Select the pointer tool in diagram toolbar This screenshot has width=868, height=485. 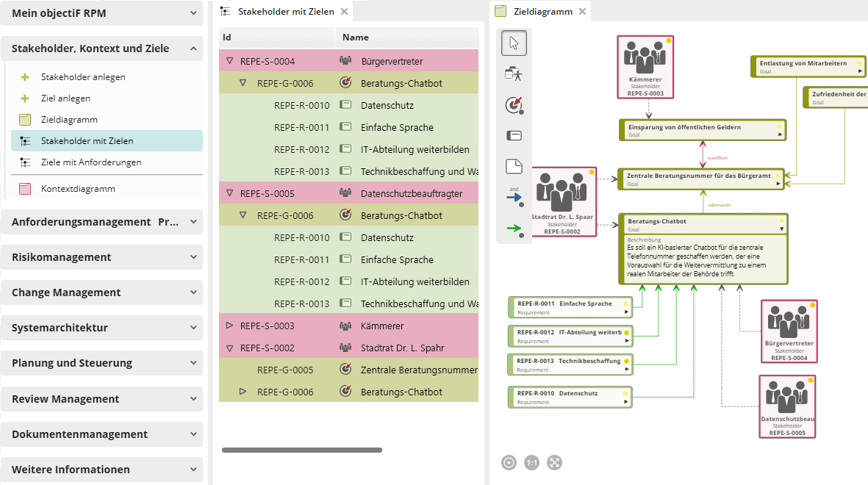click(x=514, y=43)
